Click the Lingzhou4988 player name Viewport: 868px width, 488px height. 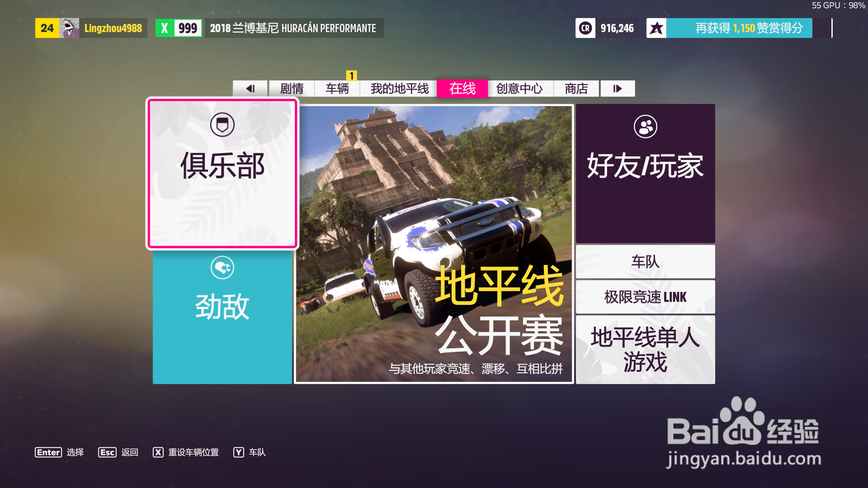point(113,28)
